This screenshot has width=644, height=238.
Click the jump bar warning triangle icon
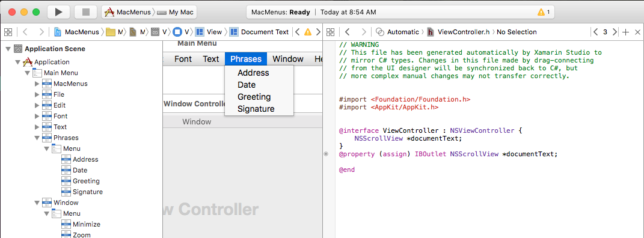(308, 32)
